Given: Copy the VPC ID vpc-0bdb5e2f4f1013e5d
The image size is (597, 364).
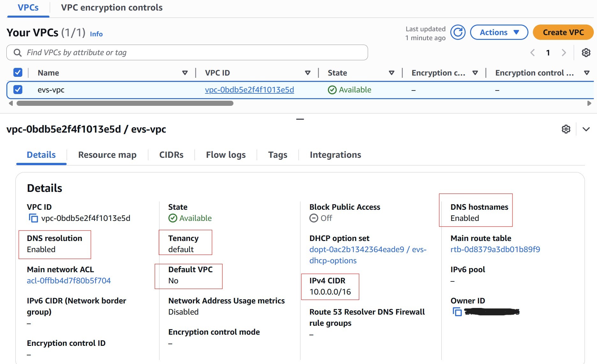Looking at the screenshot, I should 33,218.
